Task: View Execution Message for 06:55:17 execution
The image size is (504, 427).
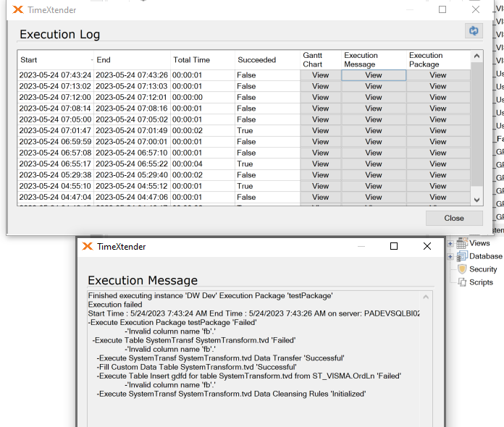Action: point(374,164)
